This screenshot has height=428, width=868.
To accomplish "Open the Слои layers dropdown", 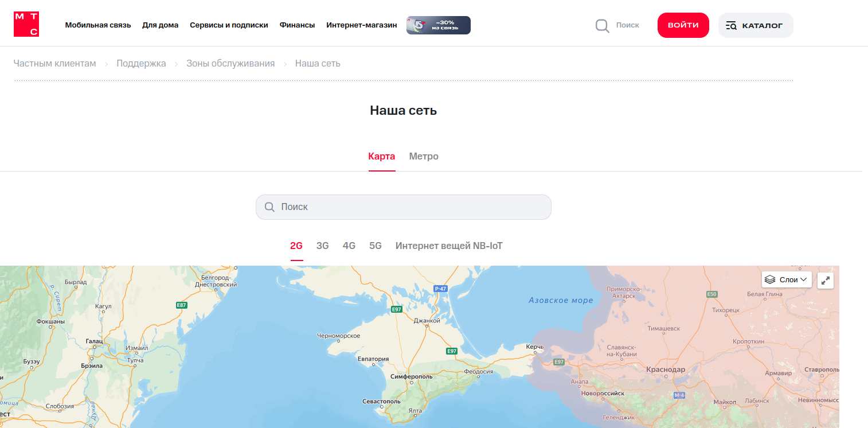I will click(787, 280).
